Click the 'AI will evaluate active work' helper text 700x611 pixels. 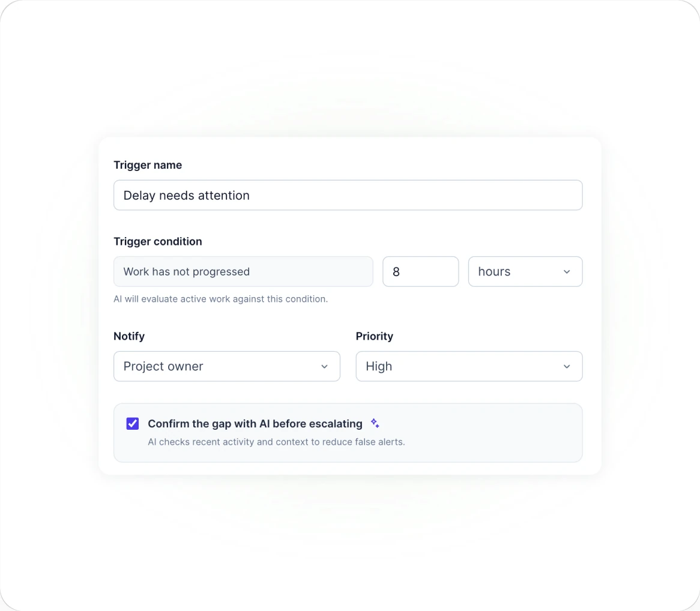point(220,299)
